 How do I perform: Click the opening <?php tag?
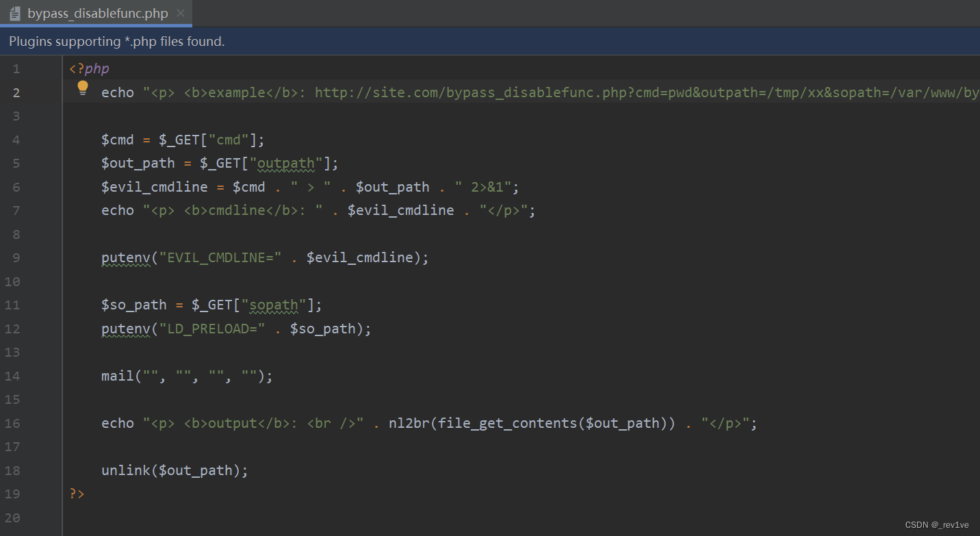point(89,68)
